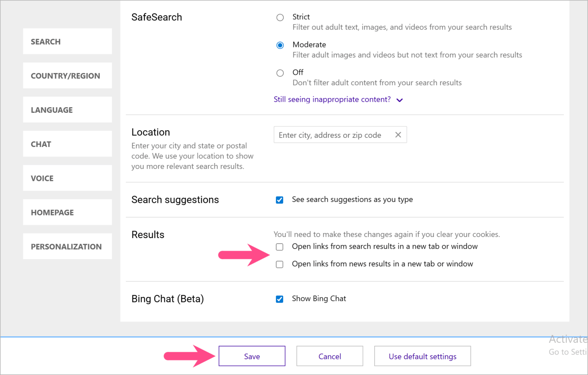
Task: Save the search settings
Action: [252, 356]
